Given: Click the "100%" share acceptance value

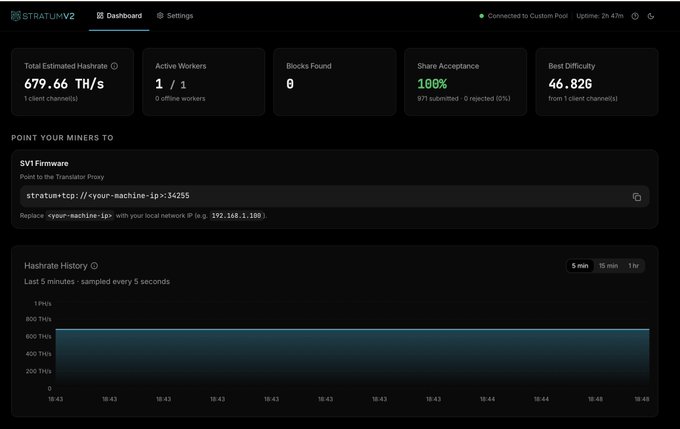Looking at the screenshot, I should click(x=432, y=84).
